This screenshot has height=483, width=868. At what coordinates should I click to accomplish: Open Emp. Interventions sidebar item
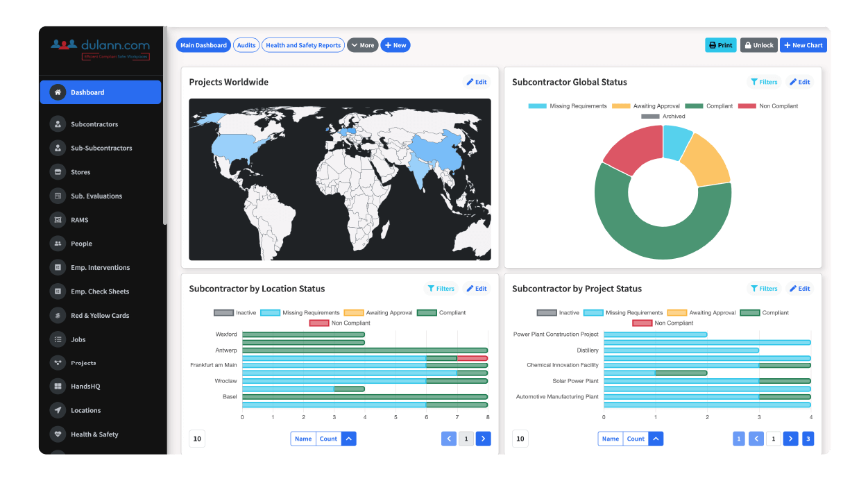pyautogui.click(x=100, y=267)
